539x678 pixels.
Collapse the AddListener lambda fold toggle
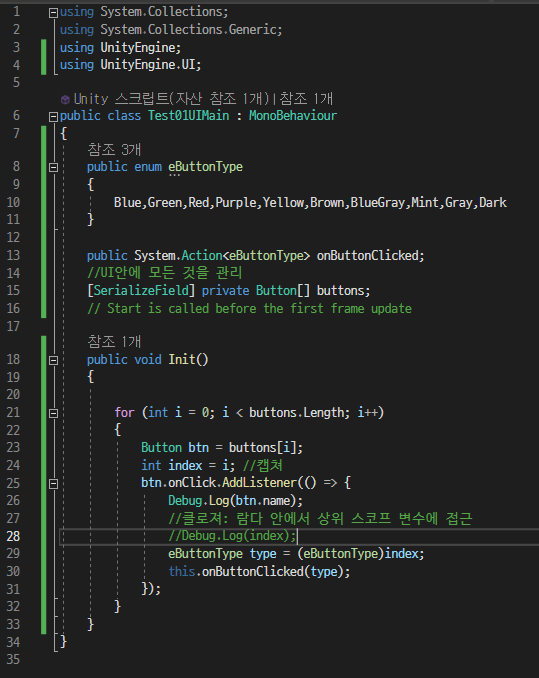(x=53, y=484)
